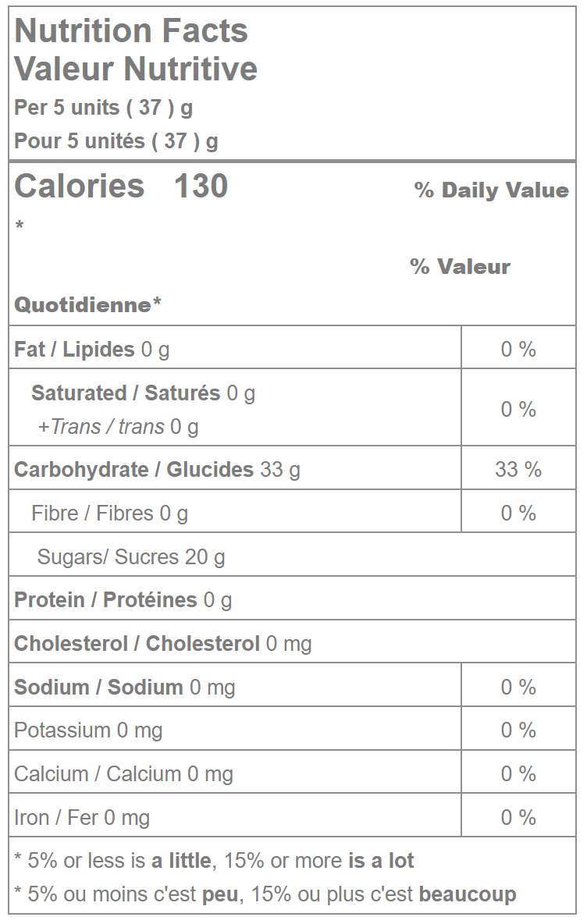This screenshot has height=924, width=587.
Task: Click the % Daily Value label
Action: coord(491,190)
